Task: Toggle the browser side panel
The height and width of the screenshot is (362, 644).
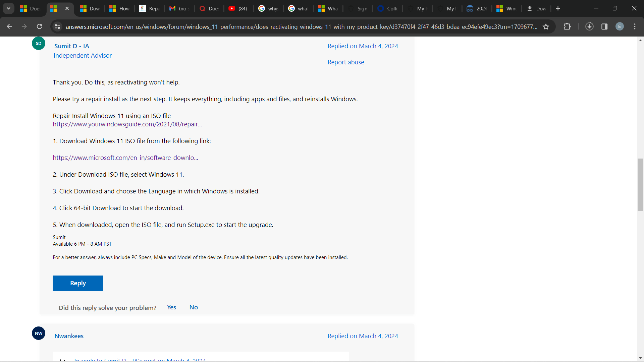Action: 604,26
